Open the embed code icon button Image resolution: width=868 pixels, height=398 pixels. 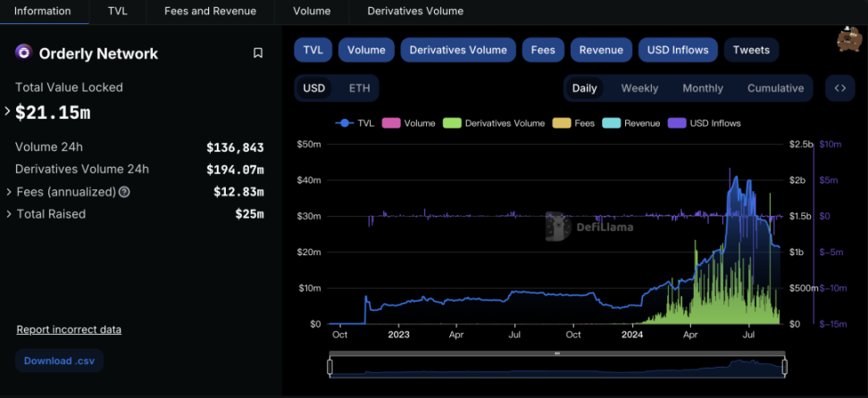pos(839,88)
